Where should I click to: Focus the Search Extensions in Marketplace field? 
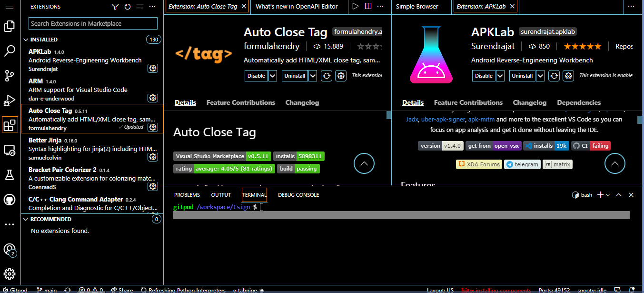(x=93, y=23)
